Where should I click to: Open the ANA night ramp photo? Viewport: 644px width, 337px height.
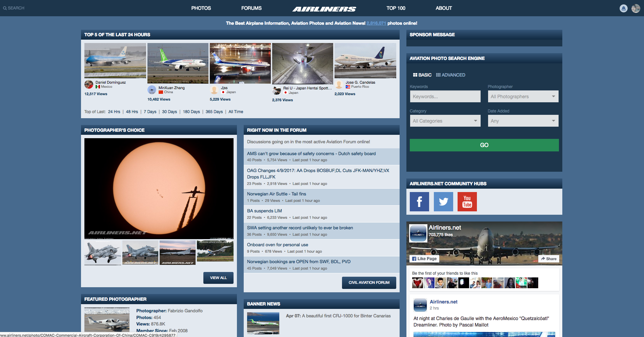tap(240, 63)
